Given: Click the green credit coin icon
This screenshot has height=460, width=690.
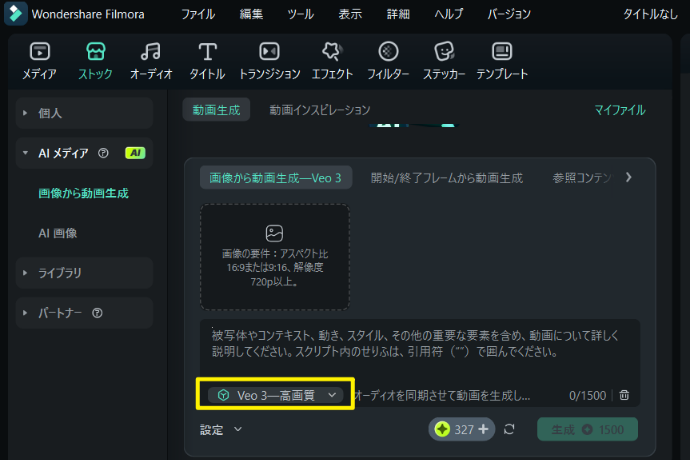Looking at the screenshot, I should 442,429.
